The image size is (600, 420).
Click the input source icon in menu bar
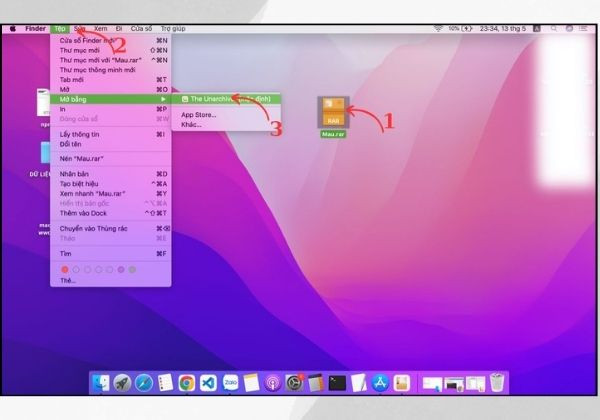click(x=537, y=29)
